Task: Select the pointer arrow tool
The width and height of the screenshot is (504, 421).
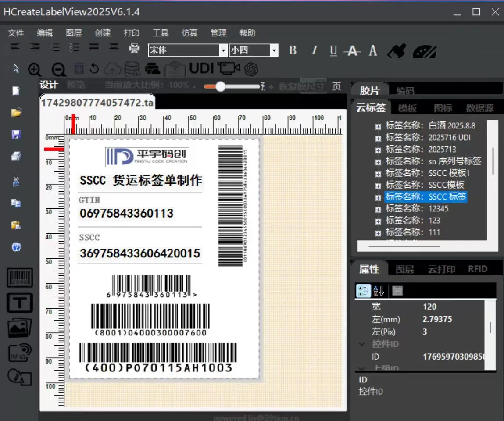Action: pos(16,68)
